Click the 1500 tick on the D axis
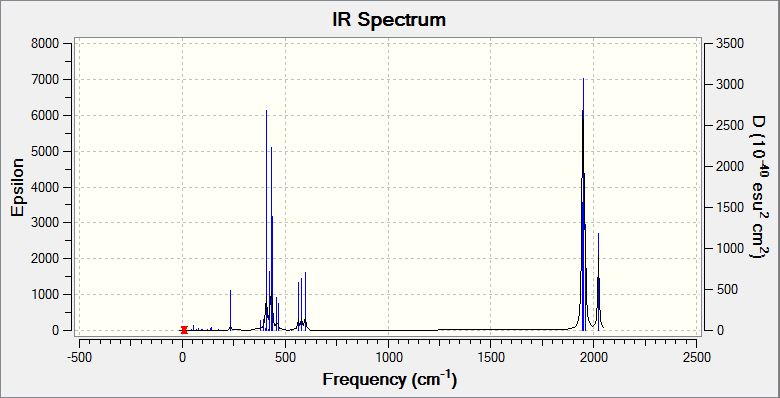Image resolution: width=780 pixels, height=398 pixels. pyautogui.click(x=730, y=207)
